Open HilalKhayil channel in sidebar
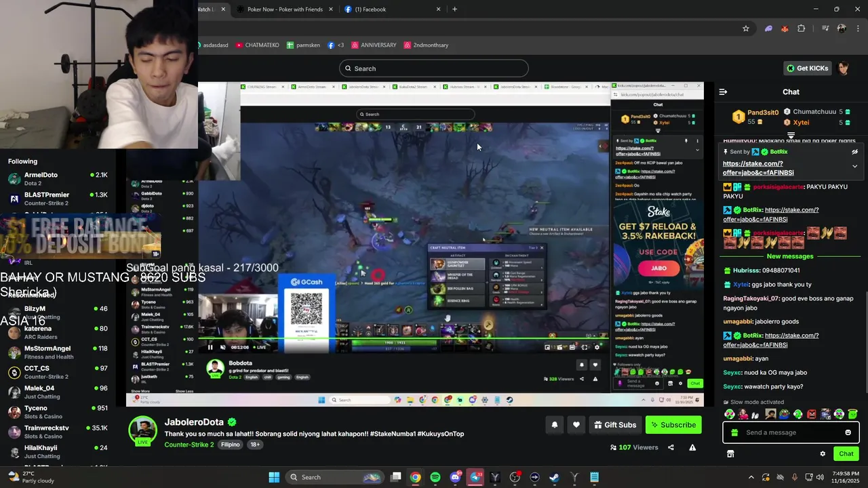Image resolution: width=868 pixels, height=488 pixels. tap(58, 451)
